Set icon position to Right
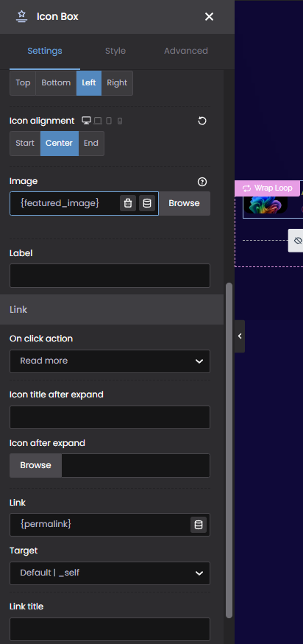303x644 pixels. [x=117, y=83]
